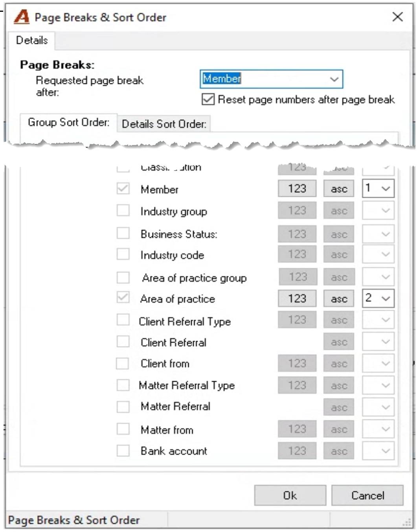Switch to the Group Sort Order tab
This screenshot has width=417, height=532.
(x=68, y=122)
